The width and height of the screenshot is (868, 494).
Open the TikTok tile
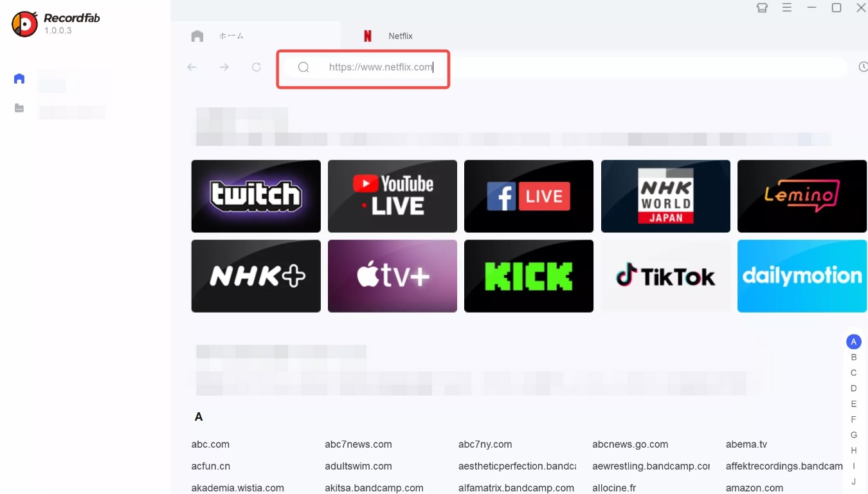tap(665, 276)
